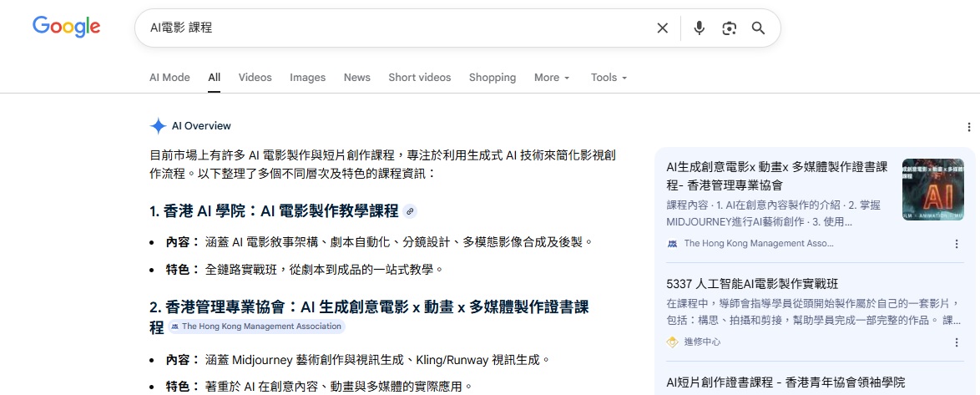This screenshot has height=395, width=980.
Task: Open 5337 人工智能AI電影製作實戰班 link
Action: (752, 285)
